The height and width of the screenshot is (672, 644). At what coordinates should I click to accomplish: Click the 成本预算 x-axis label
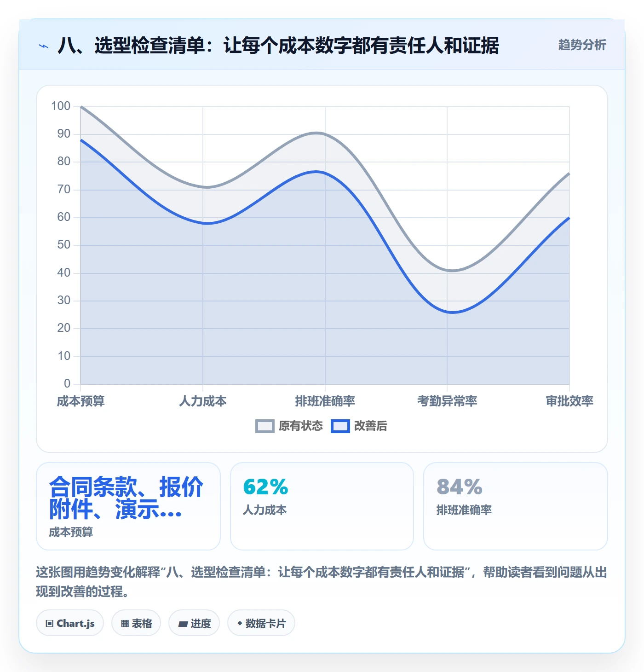tap(81, 401)
